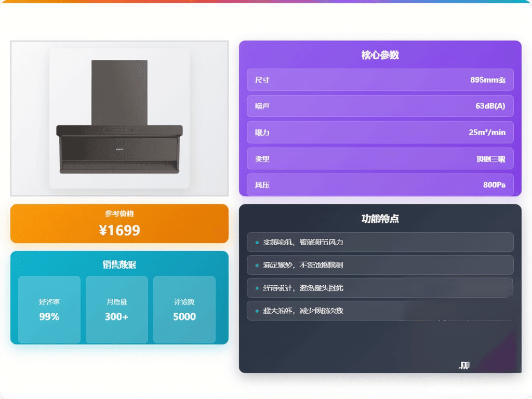Open the 好评率 99% tile

point(49,310)
